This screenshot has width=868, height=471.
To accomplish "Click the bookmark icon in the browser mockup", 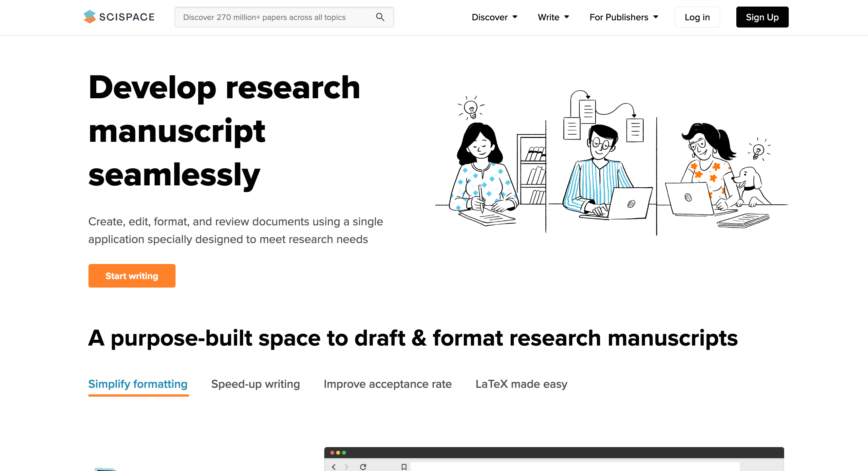I will tap(404, 467).
